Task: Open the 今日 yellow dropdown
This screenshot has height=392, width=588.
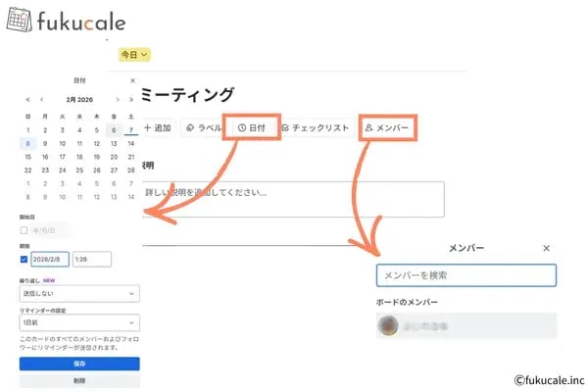Action: click(133, 55)
